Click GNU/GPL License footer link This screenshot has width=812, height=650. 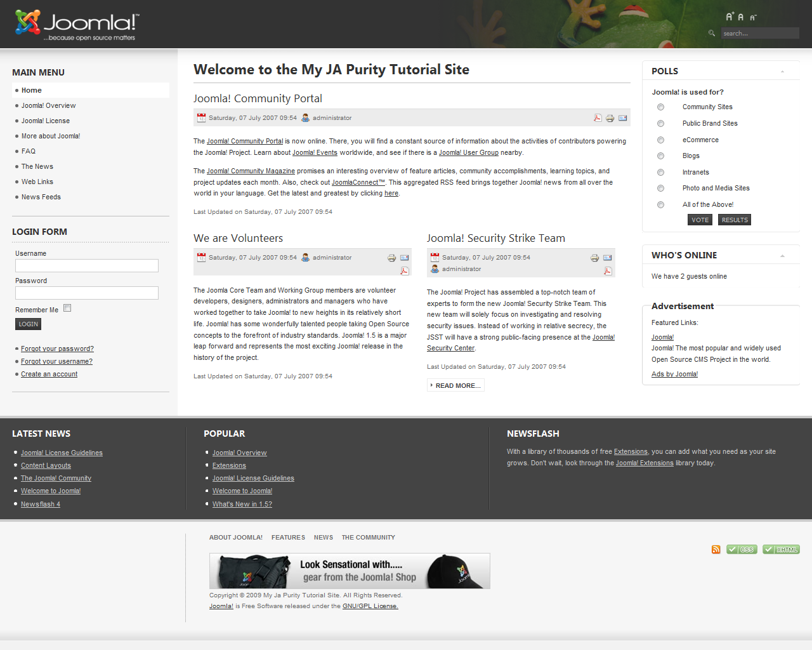(370, 606)
